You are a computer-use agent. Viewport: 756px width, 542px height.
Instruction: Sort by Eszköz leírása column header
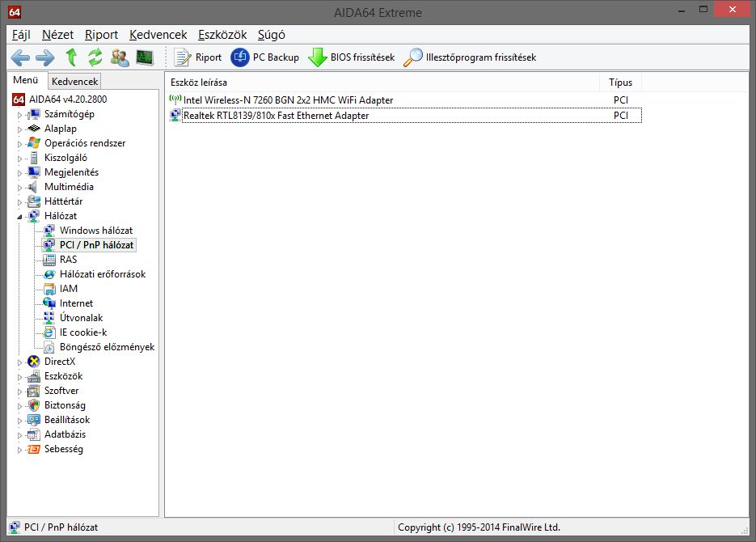383,83
